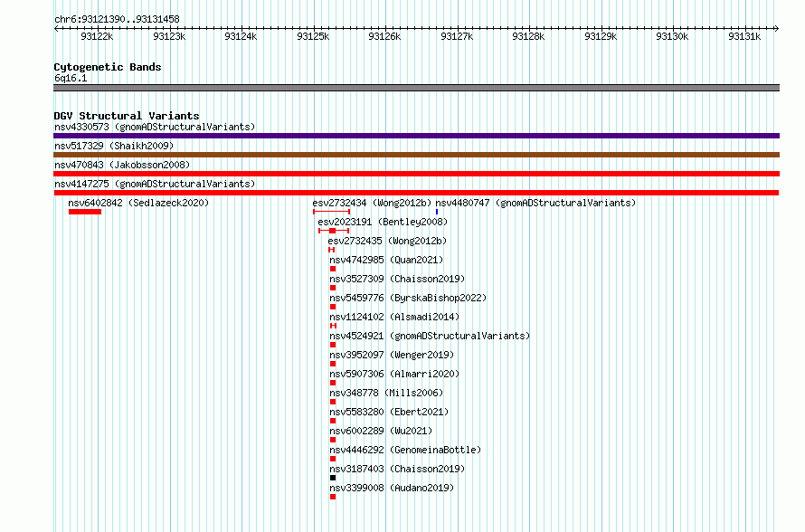The image size is (805, 532).
Task: Select the red nsv470843 variant bar
Action: pyautogui.click(x=416, y=174)
